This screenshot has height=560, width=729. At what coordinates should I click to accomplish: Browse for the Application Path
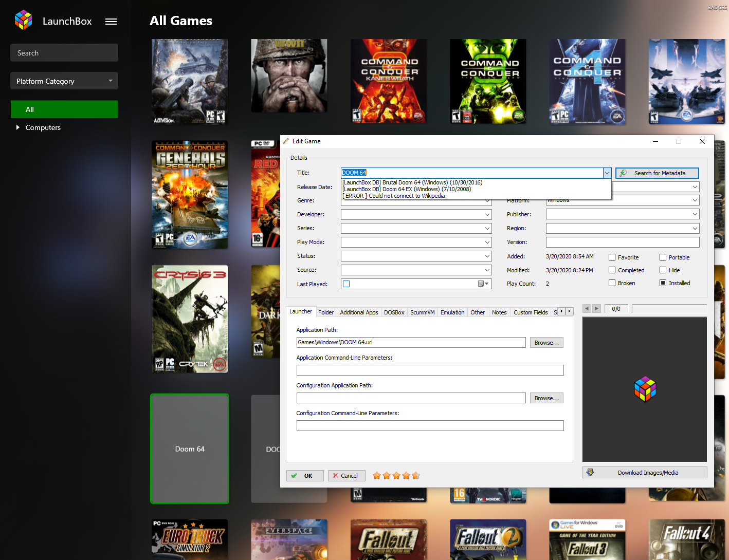pos(546,343)
